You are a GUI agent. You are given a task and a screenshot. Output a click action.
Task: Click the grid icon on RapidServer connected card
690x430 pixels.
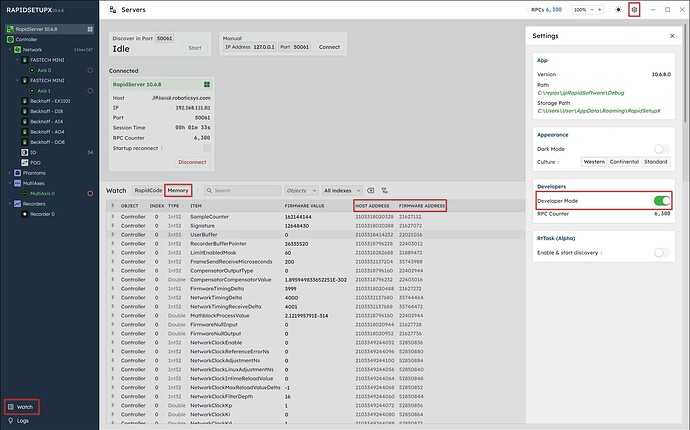point(206,85)
